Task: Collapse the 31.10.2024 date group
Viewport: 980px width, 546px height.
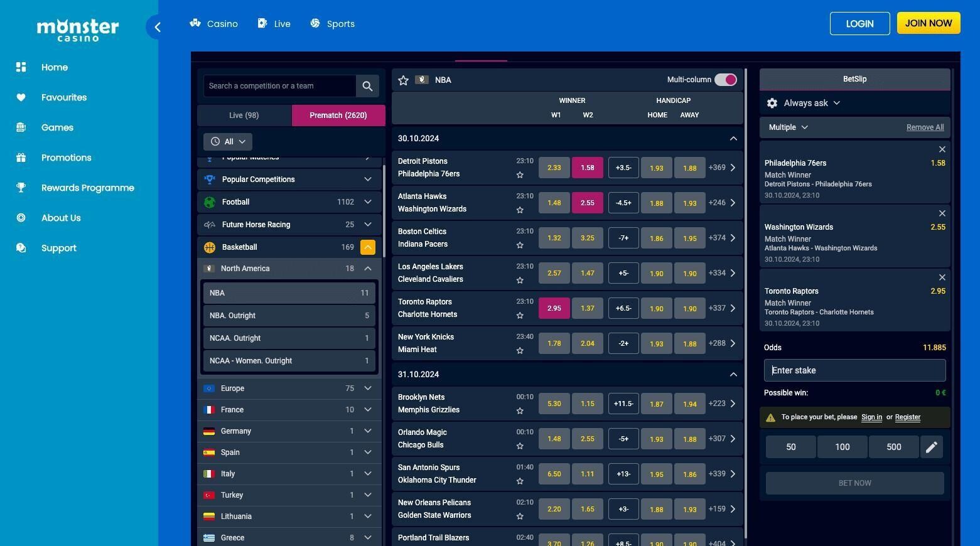Action: coord(733,375)
